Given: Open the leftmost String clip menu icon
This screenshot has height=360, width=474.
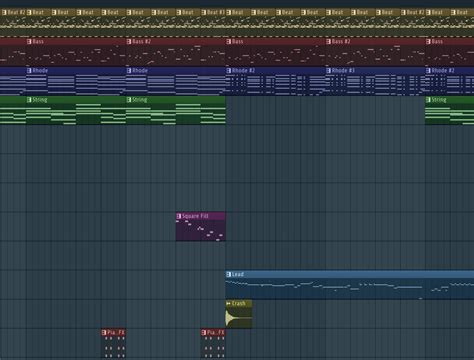Looking at the screenshot, I should [x=29, y=100].
